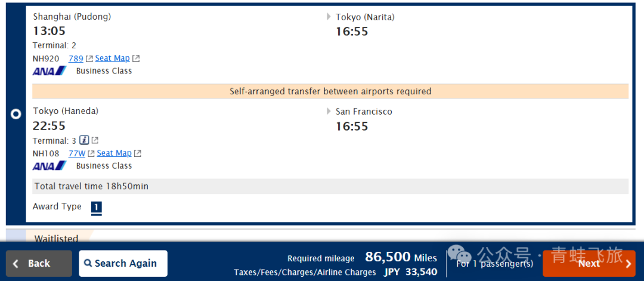The height and width of the screenshot is (281, 644).
Task: Click the ANA logo for flight NH920
Action: (x=49, y=71)
